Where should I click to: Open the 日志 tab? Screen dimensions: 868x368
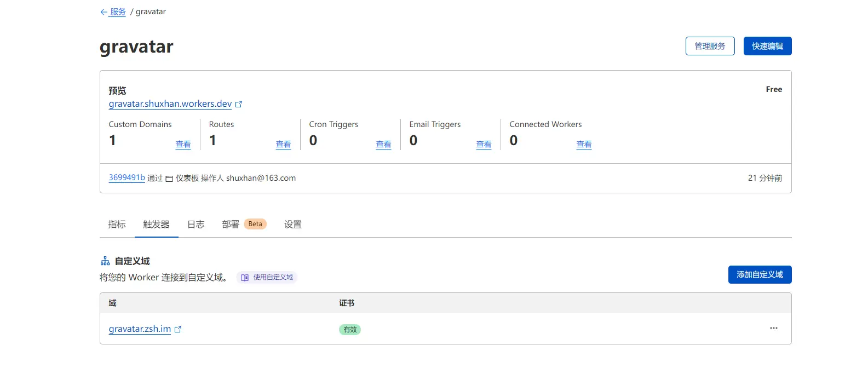[x=196, y=225]
